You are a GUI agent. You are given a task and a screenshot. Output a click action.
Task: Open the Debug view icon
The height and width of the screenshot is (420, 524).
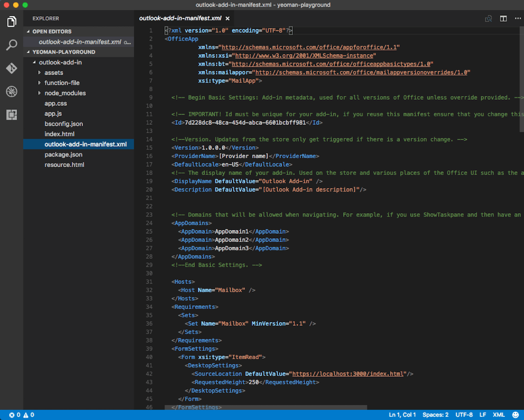pyautogui.click(x=11, y=92)
